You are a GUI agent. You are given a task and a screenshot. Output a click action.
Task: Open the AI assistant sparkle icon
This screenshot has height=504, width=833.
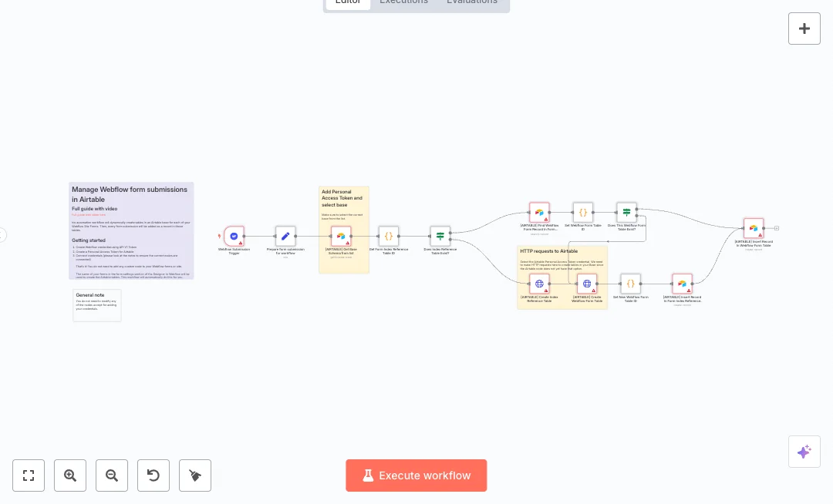(804, 452)
